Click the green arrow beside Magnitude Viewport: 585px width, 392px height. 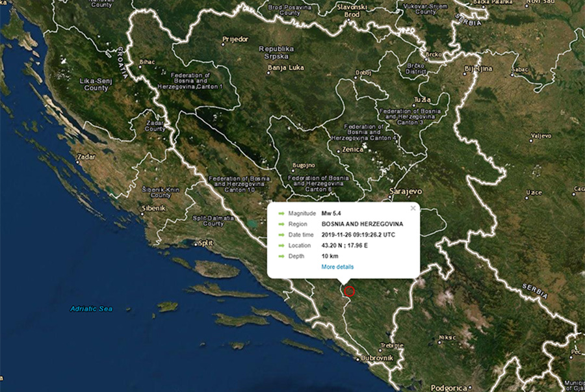281,213
